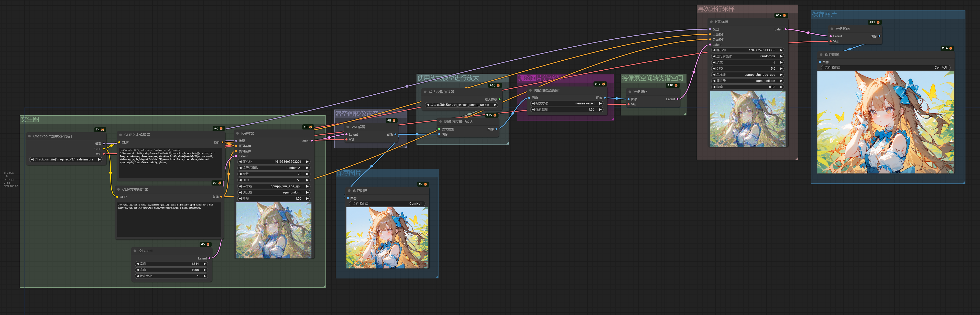Click the #5 badge on 空Latent node
This screenshot has width=980, height=315.
click(x=205, y=245)
